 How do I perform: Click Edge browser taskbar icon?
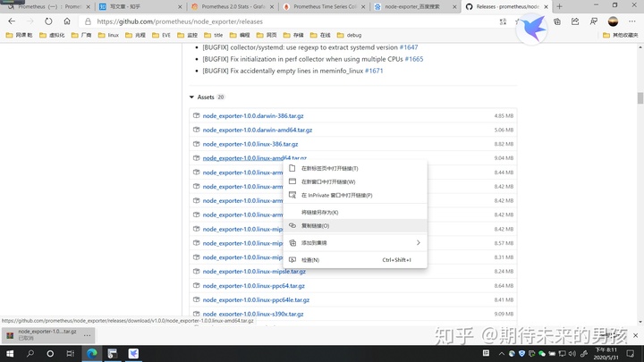tap(91, 353)
